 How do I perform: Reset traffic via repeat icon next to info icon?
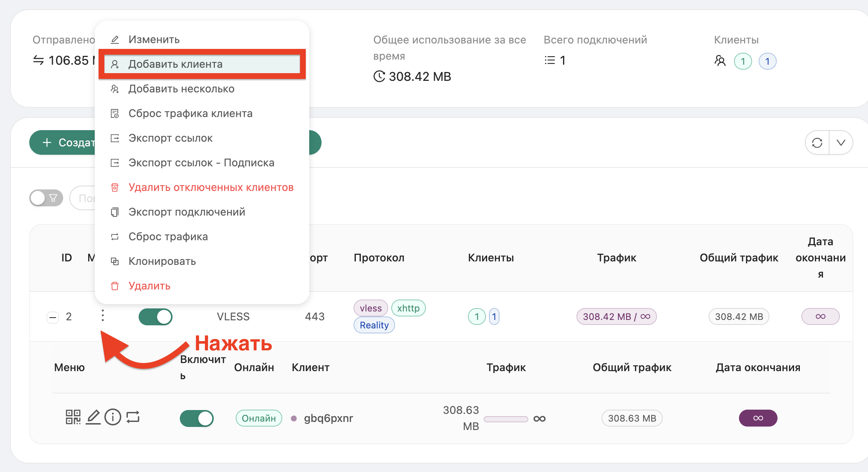click(132, 418)
